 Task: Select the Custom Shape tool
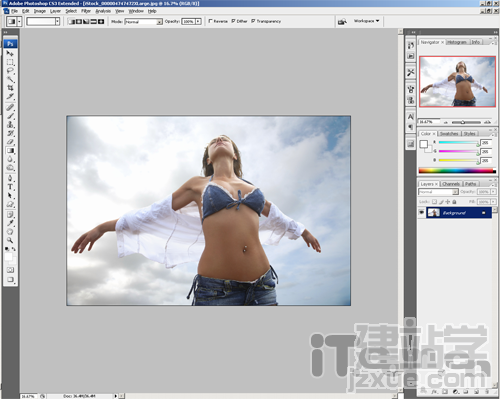(x=10, y=204)
